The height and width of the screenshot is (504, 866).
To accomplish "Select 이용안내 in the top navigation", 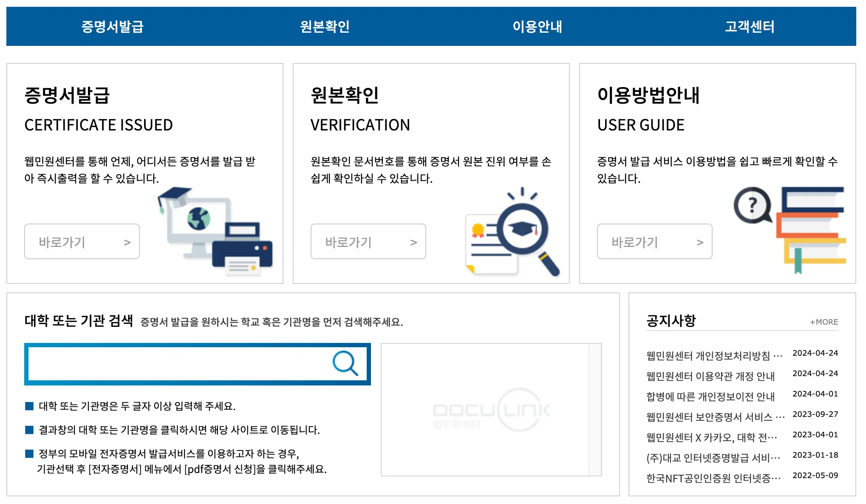I will pyautogui.click(x=538, y=27).
